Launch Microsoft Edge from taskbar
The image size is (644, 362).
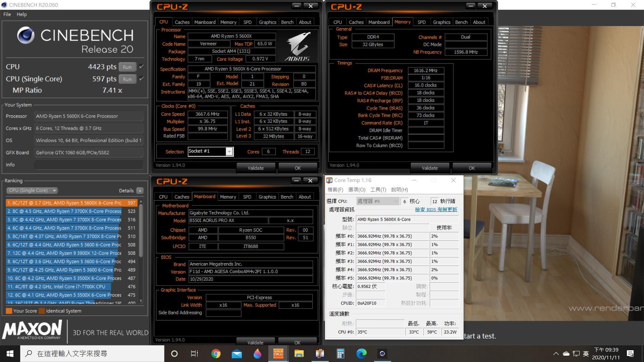361,354
